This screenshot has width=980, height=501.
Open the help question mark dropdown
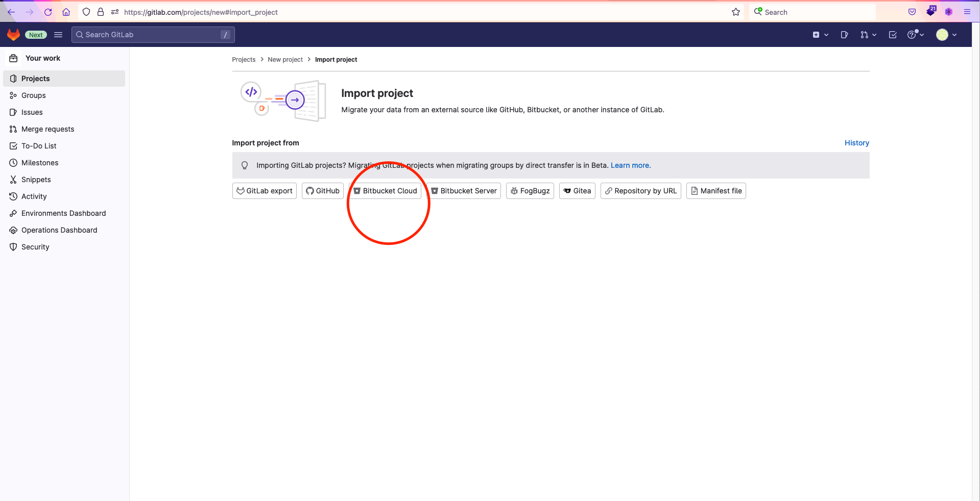[915, 35]
